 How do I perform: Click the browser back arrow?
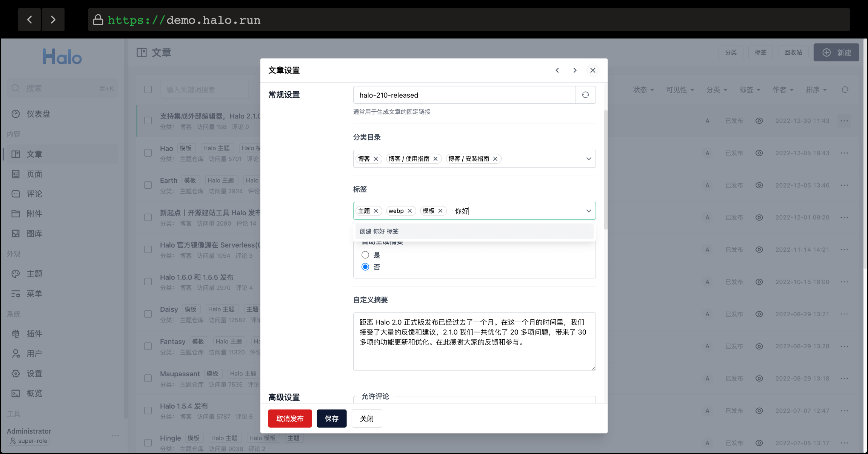(x=29, y=20)
